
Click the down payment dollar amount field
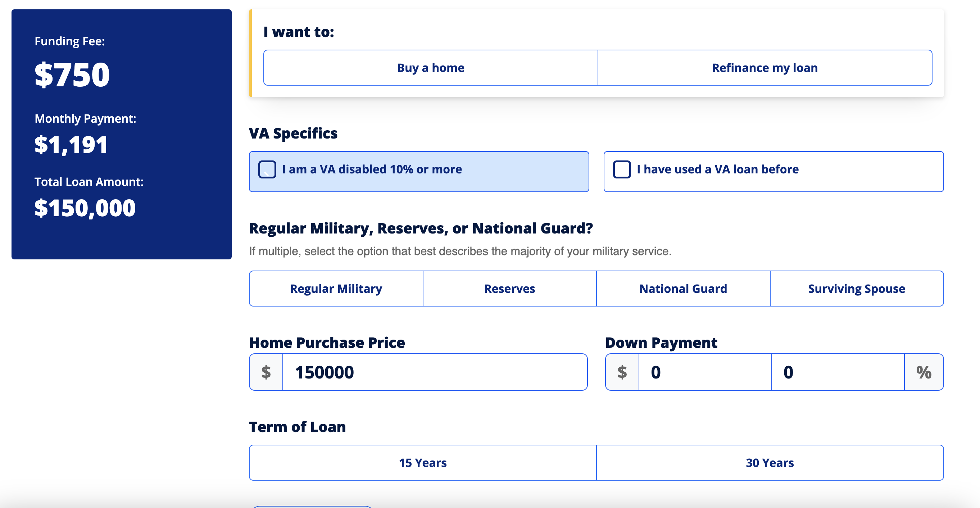tap(704, 372)
